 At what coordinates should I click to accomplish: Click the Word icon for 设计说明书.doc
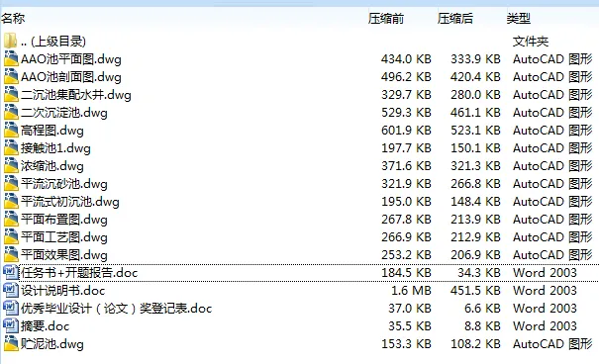11,290
